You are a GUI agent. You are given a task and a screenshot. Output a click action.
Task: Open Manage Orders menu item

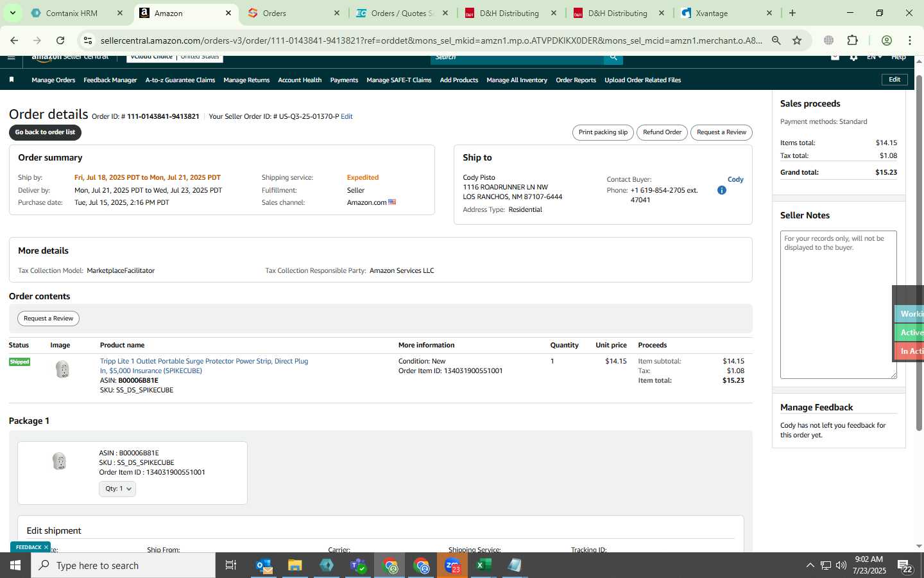(53, 80)
